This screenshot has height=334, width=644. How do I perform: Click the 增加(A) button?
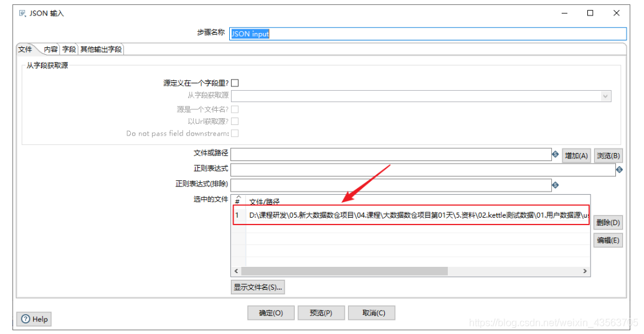(576, 156)
